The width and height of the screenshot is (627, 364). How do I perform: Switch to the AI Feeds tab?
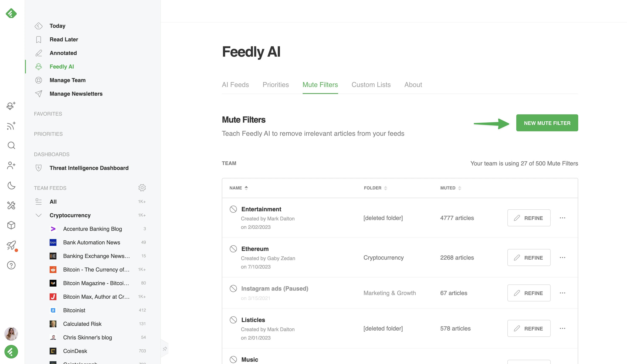(235, 85)
